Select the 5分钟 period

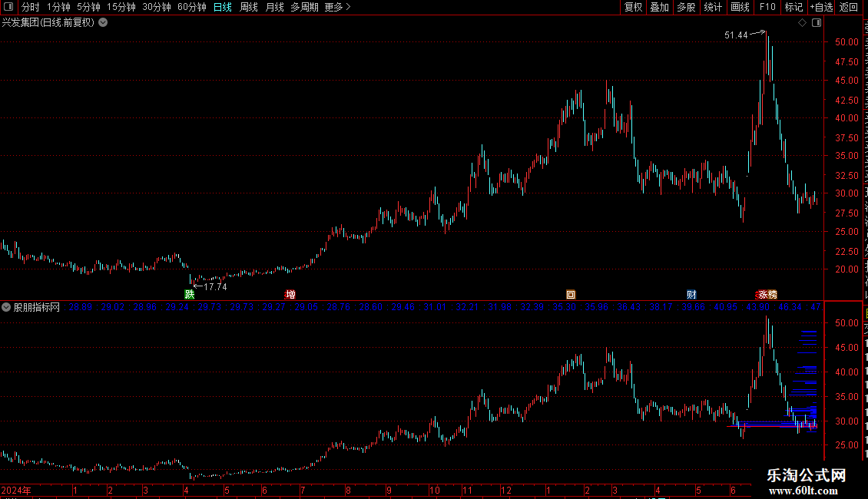coord(88,7)
